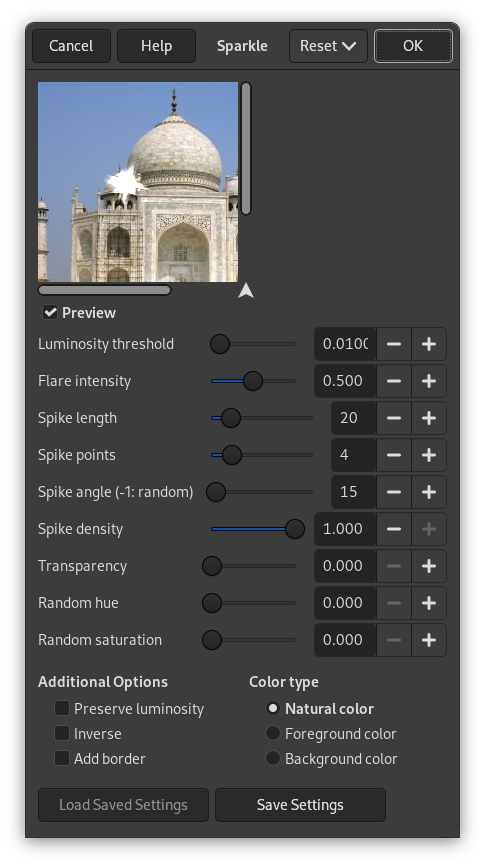The image size is (485, 866).
Task: Decrease Spike density with minus
Action: coord(394,529)
